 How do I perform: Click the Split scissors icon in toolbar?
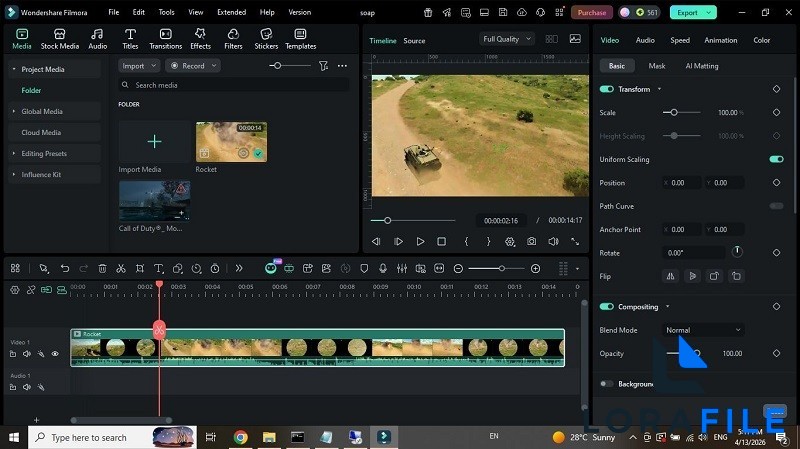click(121, 268)
